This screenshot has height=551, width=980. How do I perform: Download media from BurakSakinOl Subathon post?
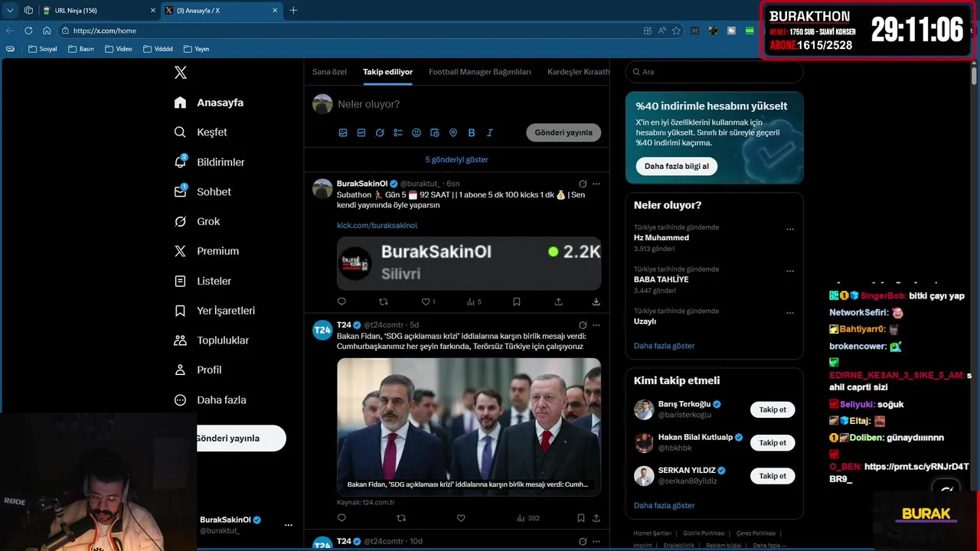point(596,302)
